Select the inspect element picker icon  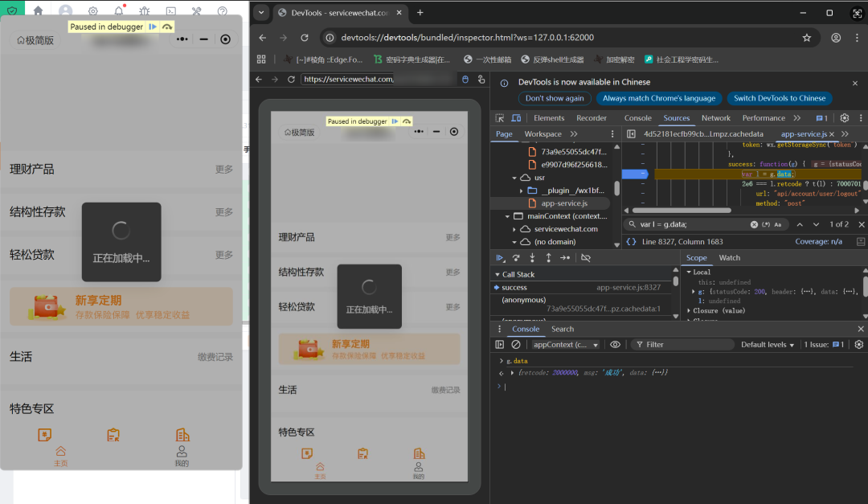click(499, 118)
